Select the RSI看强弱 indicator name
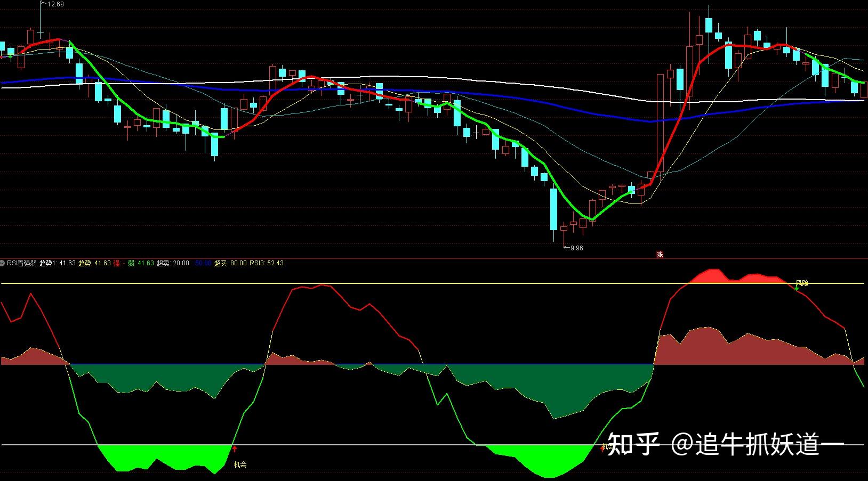The image size is (868, 481). click(x=22, y=263)
